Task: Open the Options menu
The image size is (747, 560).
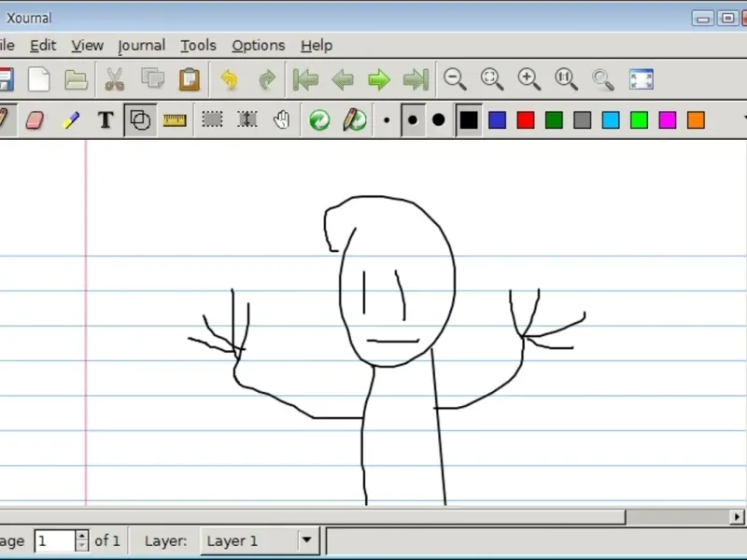Action: pyautogui.click(x=259, y=45)
